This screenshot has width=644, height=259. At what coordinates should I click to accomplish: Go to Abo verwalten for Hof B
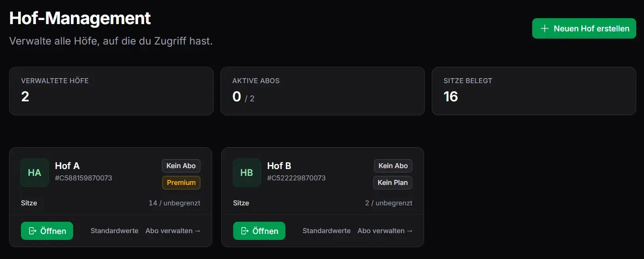(385, 231)
